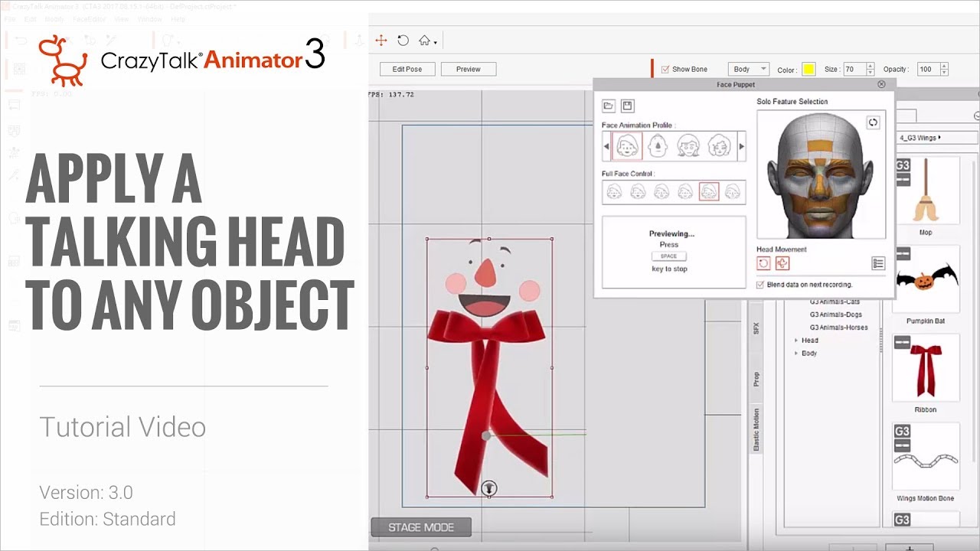
Task: Open a face puppet profile file
Action: [609, 106]
